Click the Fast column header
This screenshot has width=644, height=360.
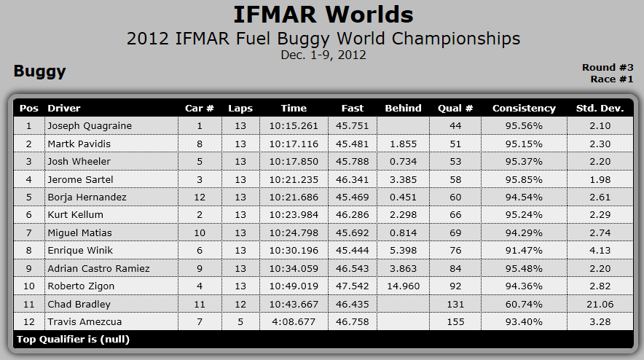pyautogui.click(x=352, y=108)
